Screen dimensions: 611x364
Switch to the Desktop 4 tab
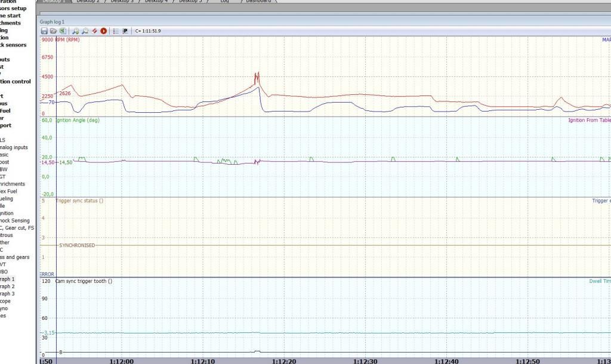(x=156, y=2)
